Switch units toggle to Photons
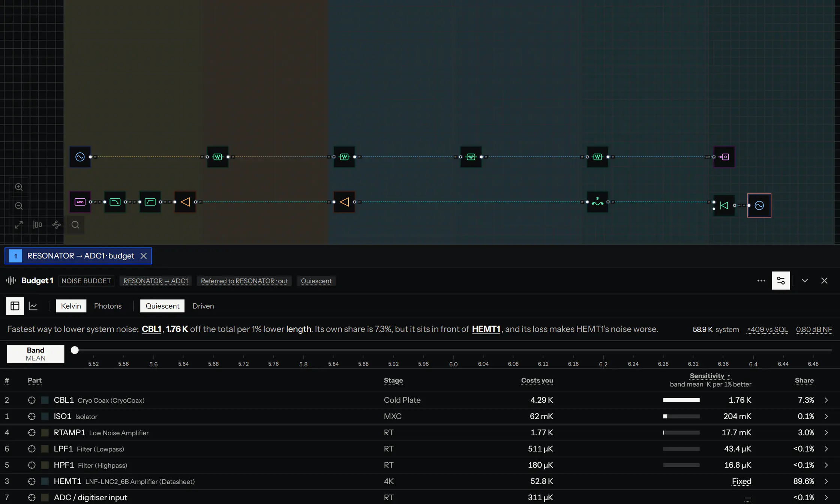Screen dimensions: 840x504 coord(108,306)
